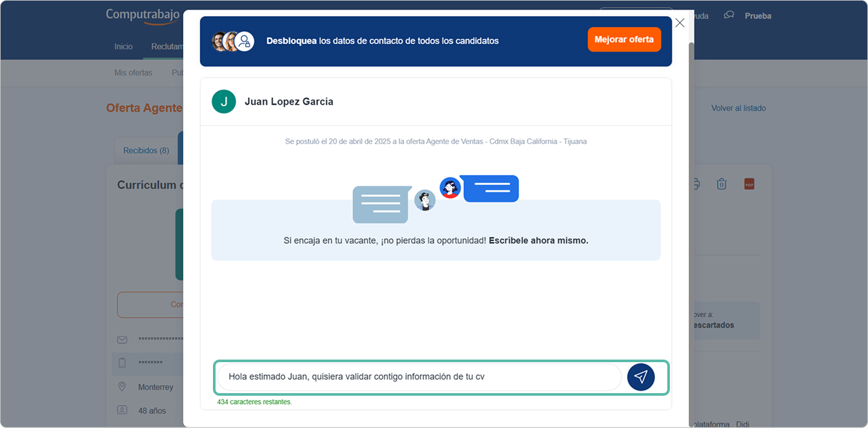Click the email envelope icon
The height and width of the screenshot is (428, 868).
click(x=122, y=340)
